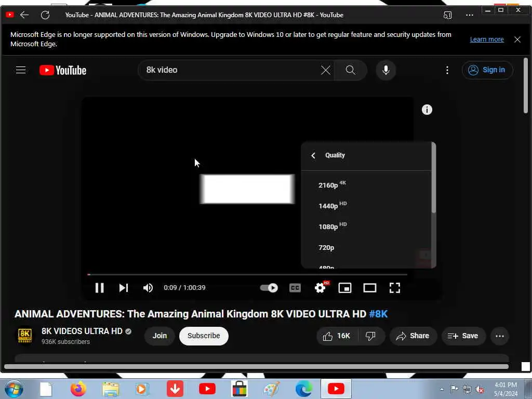Close settings via the gear icon
Image resolution: width=532 pixels, height=399 pixels.
[320, 288]
